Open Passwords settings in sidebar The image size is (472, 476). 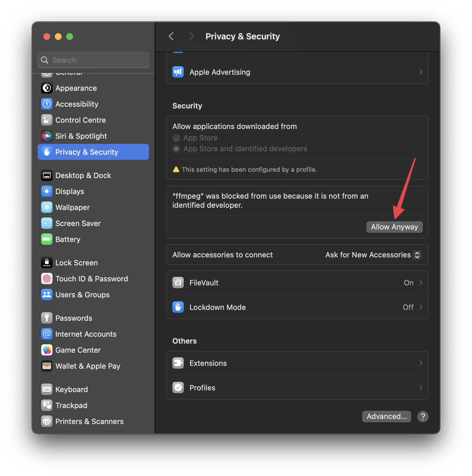click(93, 318)
